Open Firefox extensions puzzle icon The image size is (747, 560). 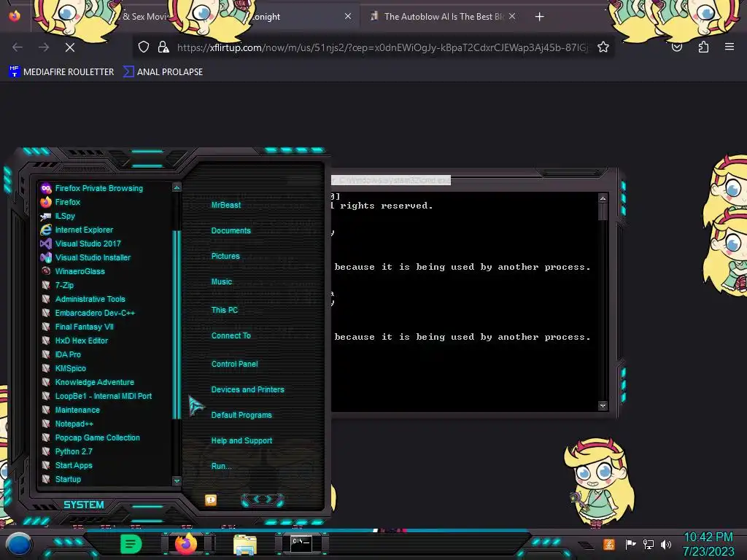click(x=703, y=47)
